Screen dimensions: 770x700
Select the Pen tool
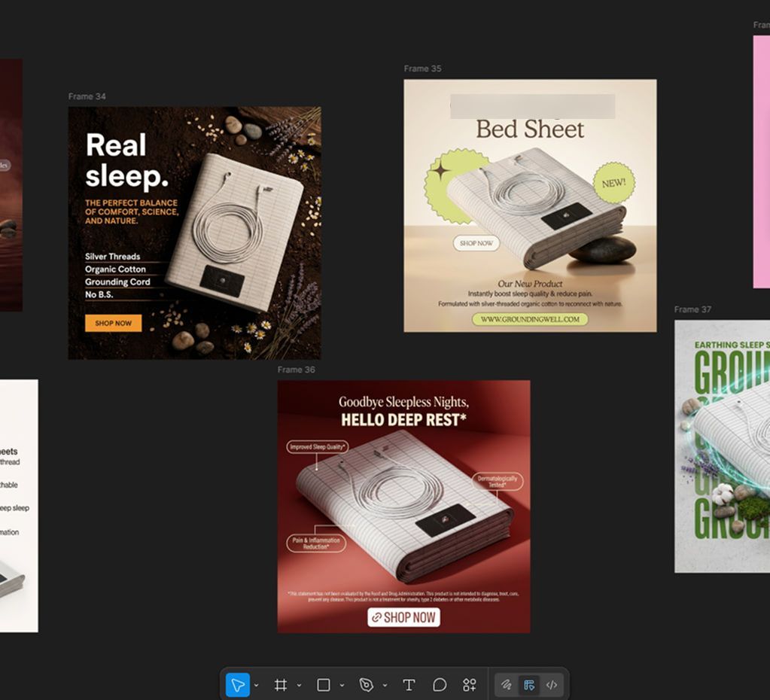coord(367,685)
